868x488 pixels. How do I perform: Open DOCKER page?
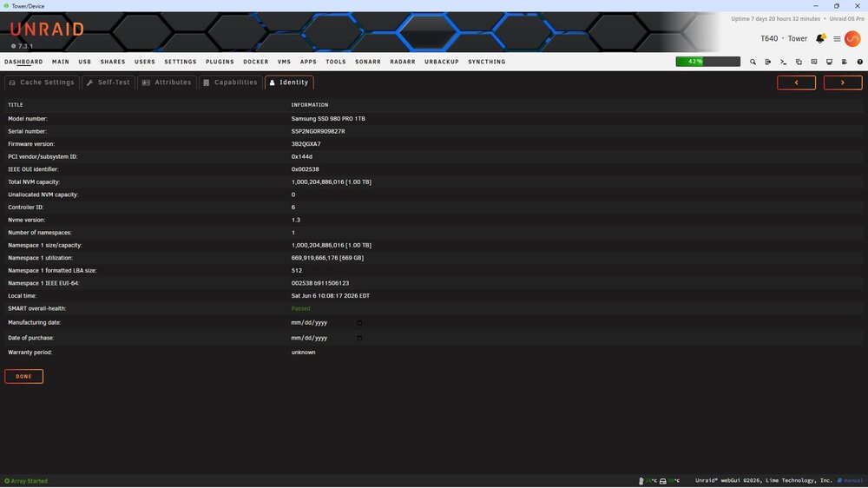(x=256, y=62)
